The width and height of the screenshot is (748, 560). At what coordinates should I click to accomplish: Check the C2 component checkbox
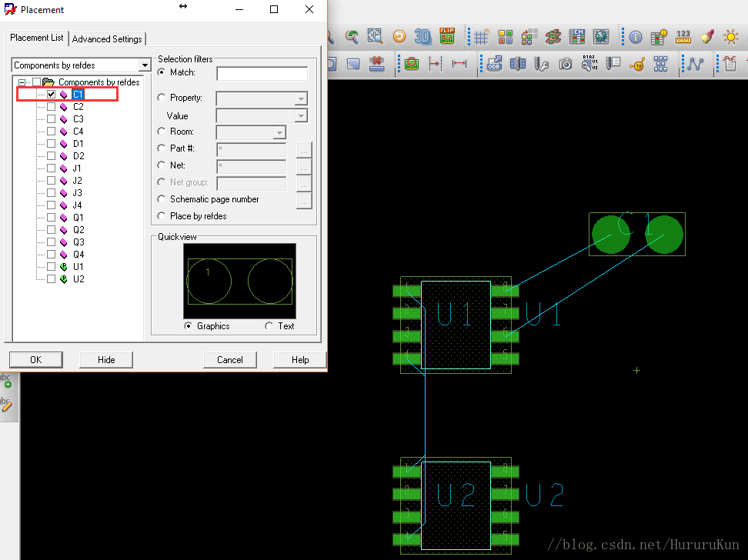tap(51, 107)
